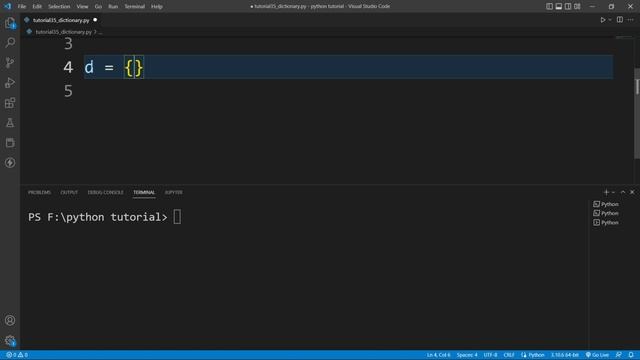Open the lightning bolt activity bar icon
Viewport: 640px width, 360px height.
tap(10, 162)
